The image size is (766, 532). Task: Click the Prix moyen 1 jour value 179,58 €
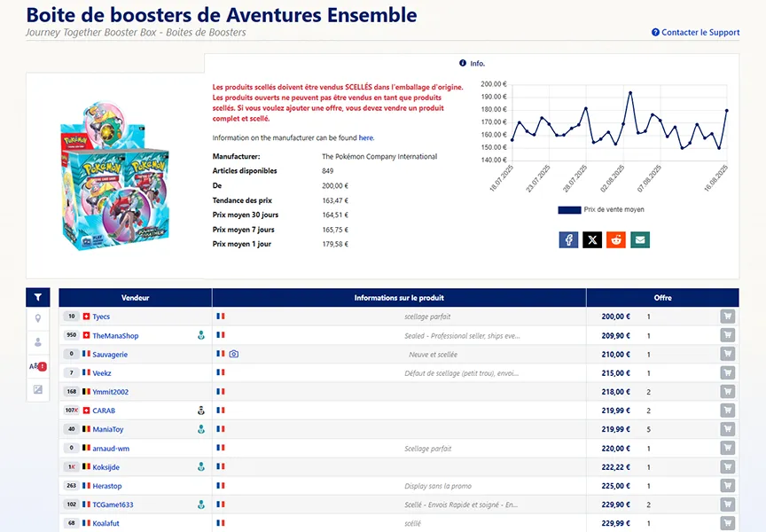point(335,244)
